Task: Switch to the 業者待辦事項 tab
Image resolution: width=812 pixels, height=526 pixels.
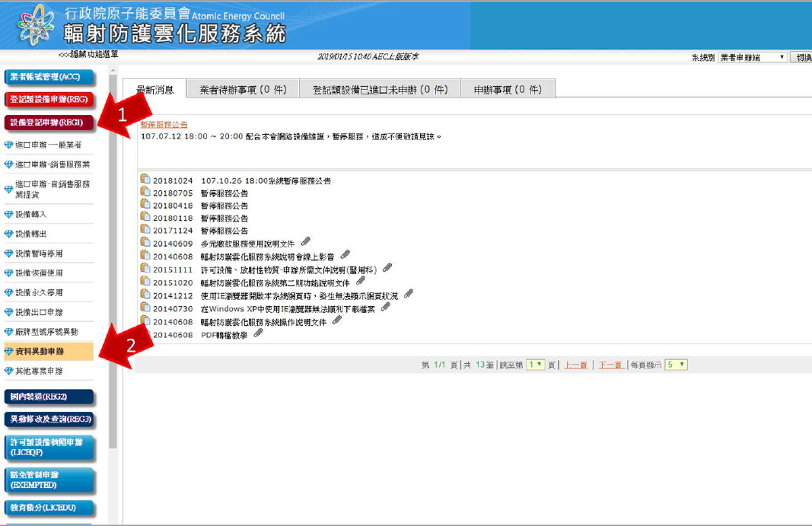Action: [x=243, y=90]
